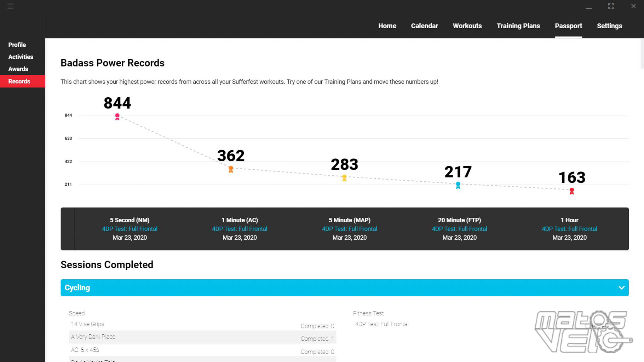Open 4DP Test link under 5 Minute (MAP)
Viewport: 644px width, 362px height.
tap(350, 229)
